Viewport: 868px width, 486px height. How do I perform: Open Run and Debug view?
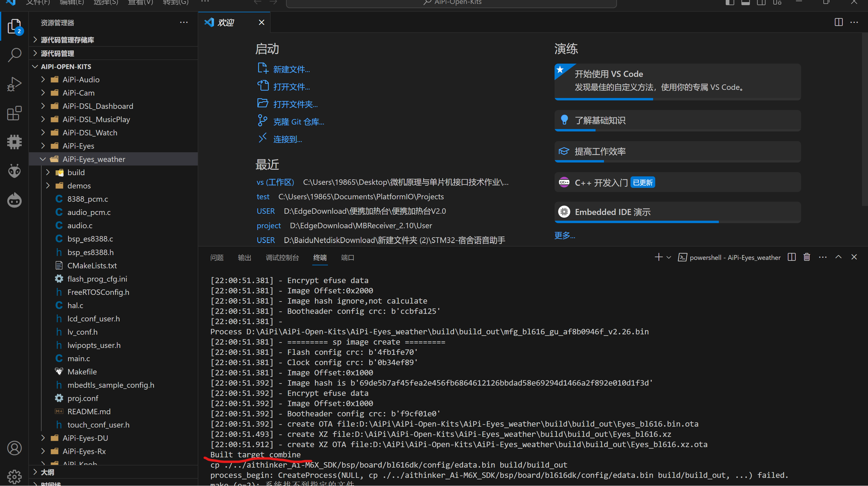click(14, 84)
